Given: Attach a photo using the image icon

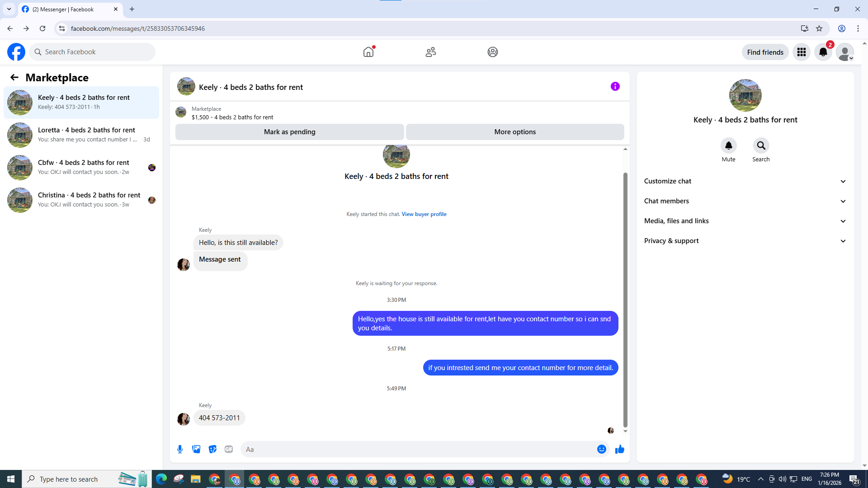Looking at the screenshot, I should 196,449.
